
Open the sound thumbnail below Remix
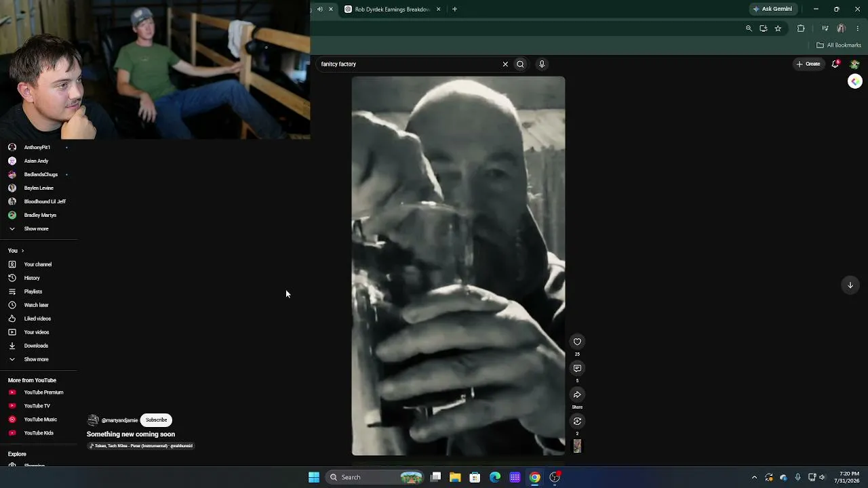tap(577, 446)
